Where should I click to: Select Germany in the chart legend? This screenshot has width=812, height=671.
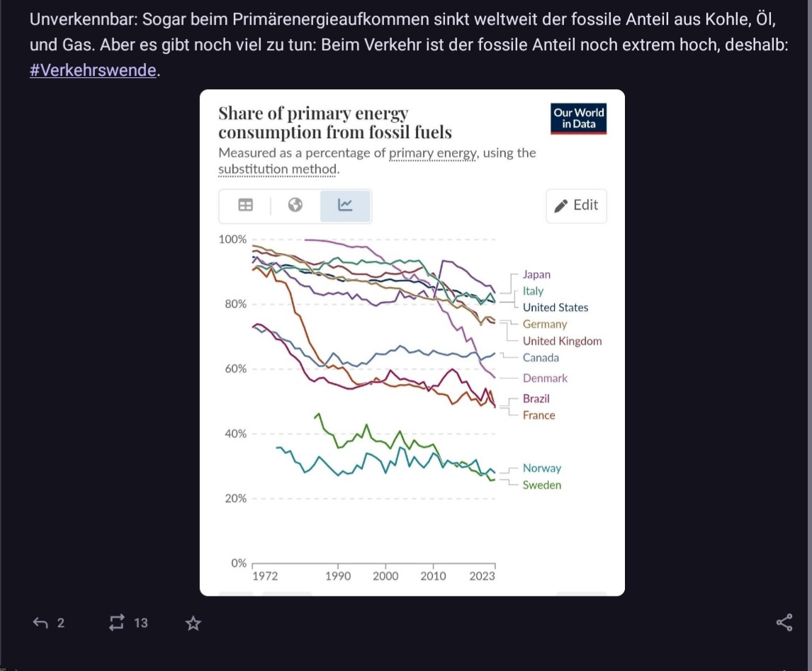[545, 324]
